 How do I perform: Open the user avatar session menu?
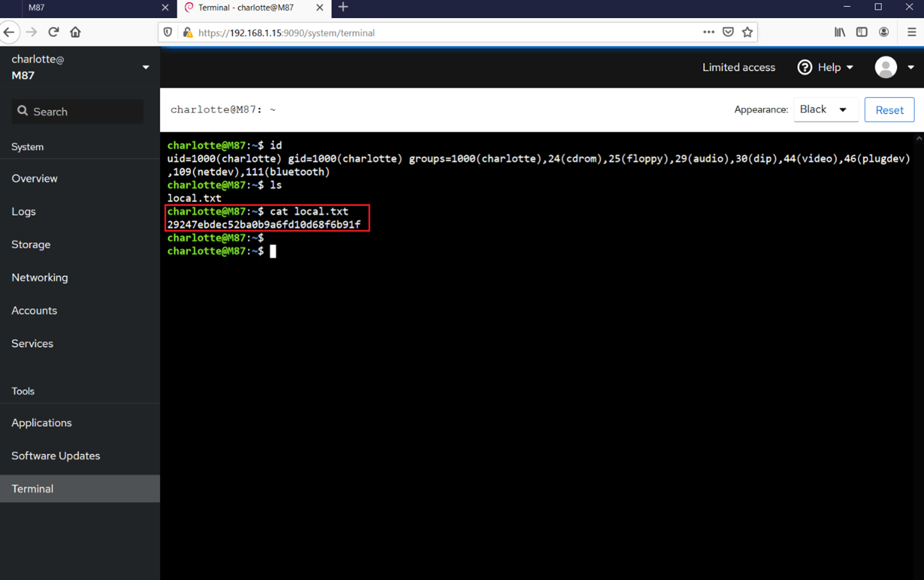pos(894,67)
